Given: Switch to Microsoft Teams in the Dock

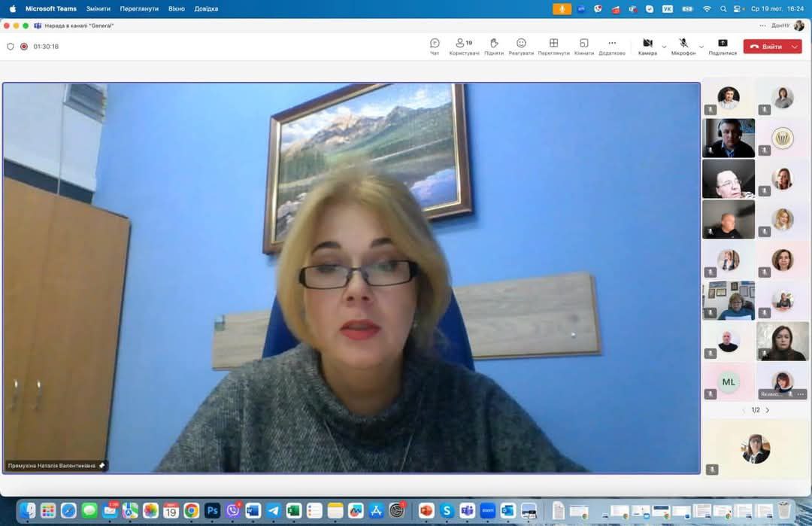Looking at the screenshot, I should pos(467,511).
